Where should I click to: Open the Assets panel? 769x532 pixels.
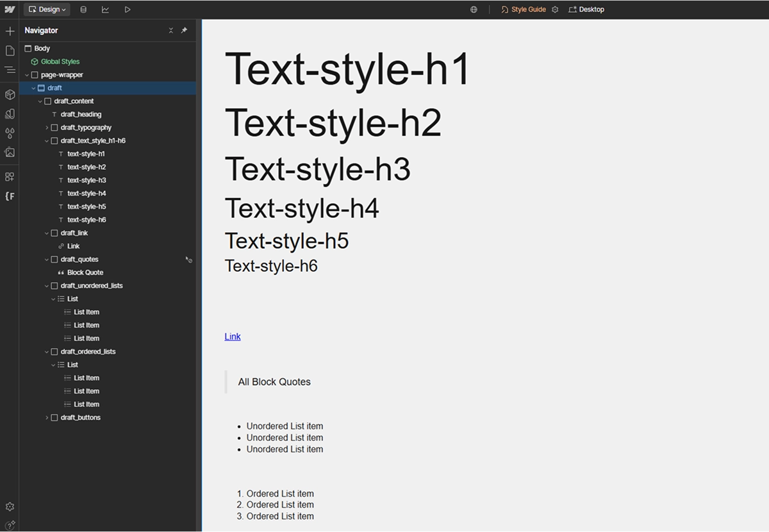click(10, 152)
